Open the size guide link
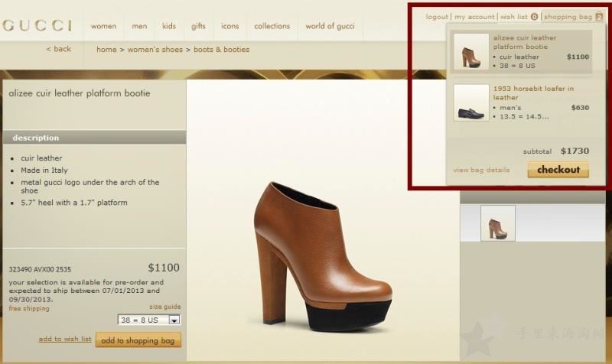 coord(164,307)
